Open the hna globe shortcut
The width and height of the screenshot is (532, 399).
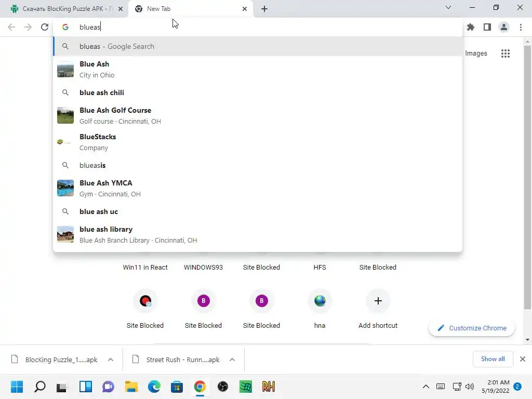[320, 301]
